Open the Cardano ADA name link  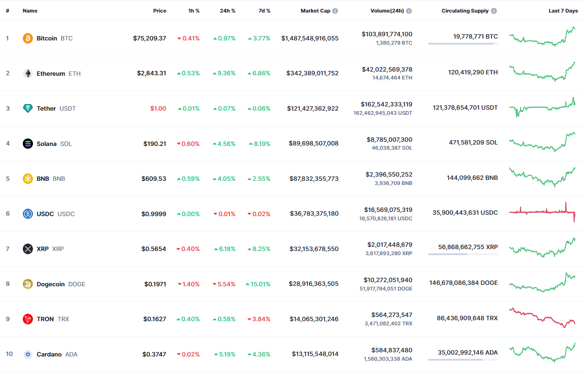57,354
